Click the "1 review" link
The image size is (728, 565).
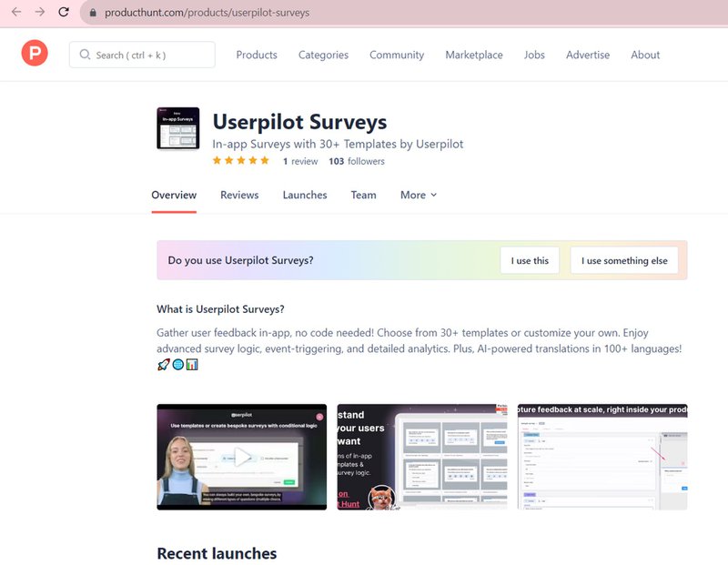click(299, 161)
